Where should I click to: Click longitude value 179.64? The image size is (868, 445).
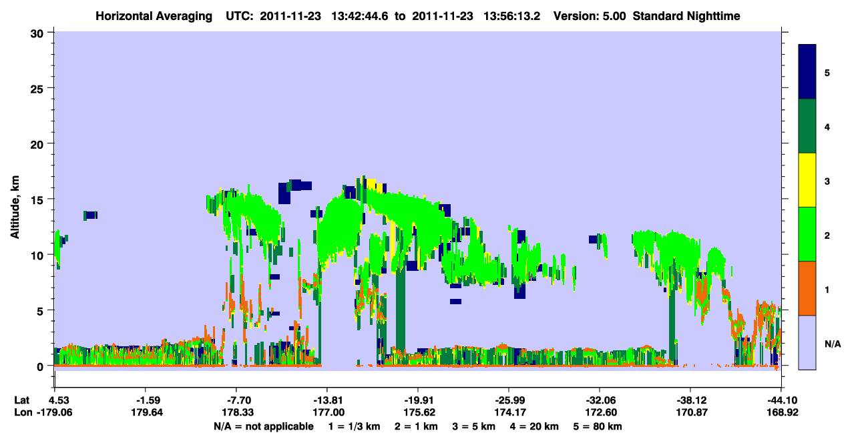point(146,412)
